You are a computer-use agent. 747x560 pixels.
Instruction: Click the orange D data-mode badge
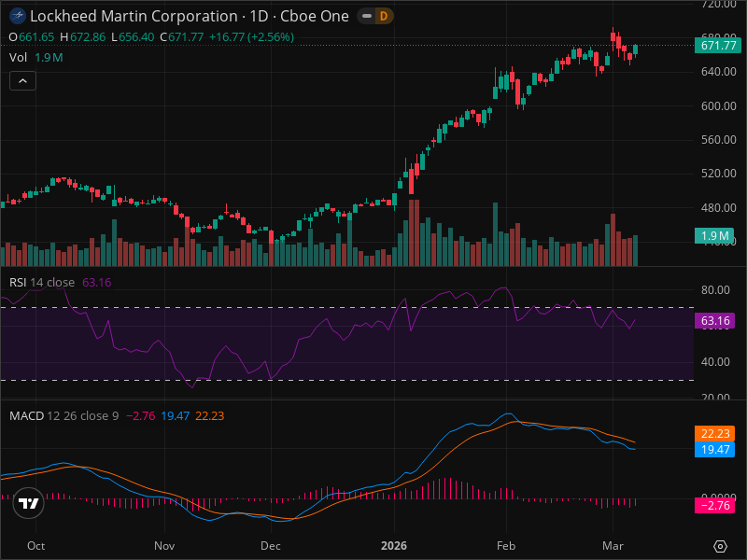[x=384, y=16]
